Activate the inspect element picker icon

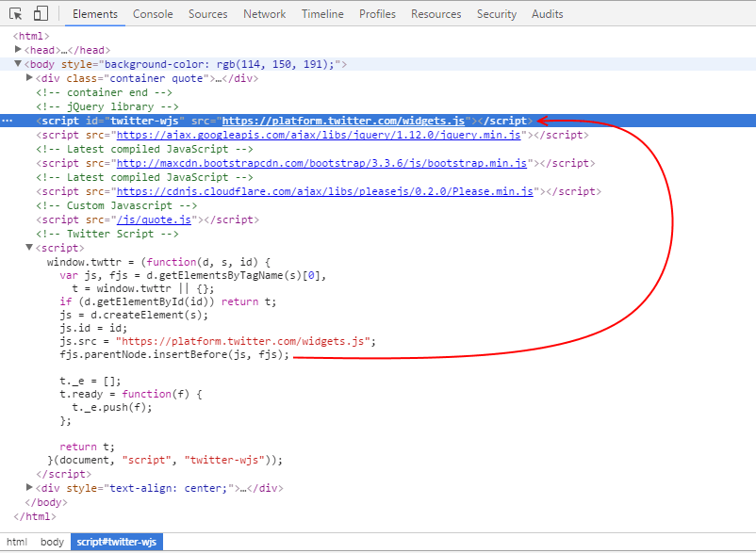pyautogui.click(x=16, y=14)
